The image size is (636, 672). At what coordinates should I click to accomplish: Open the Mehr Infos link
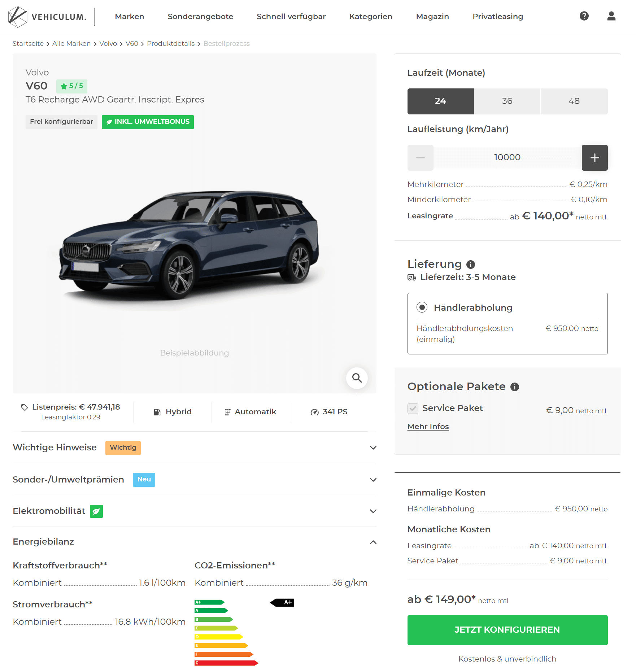[x=428, y=427]
